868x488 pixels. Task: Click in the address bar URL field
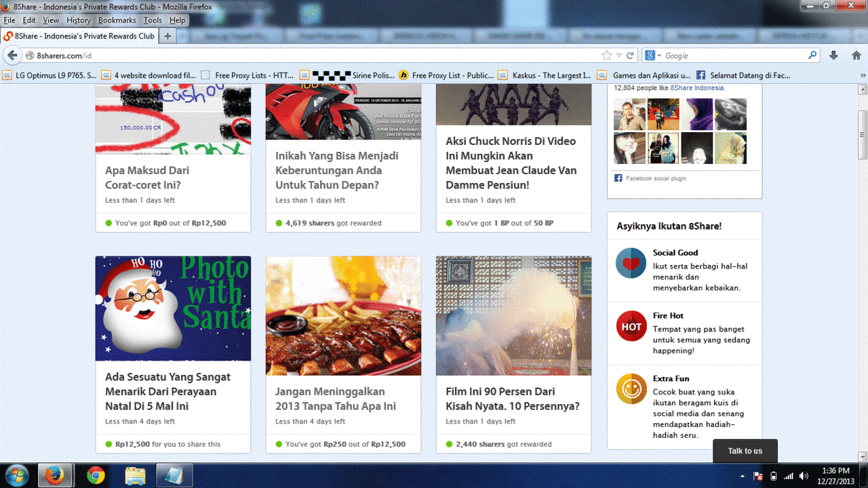(x=316, y=56)
